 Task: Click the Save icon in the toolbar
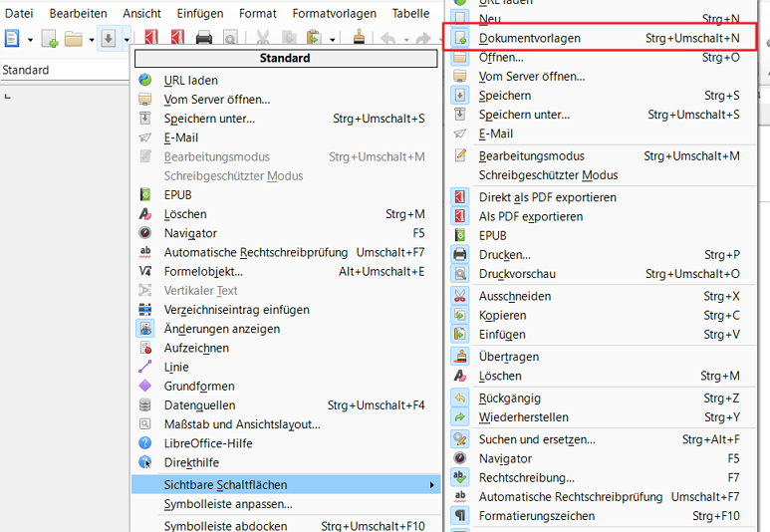pos(109,39)
